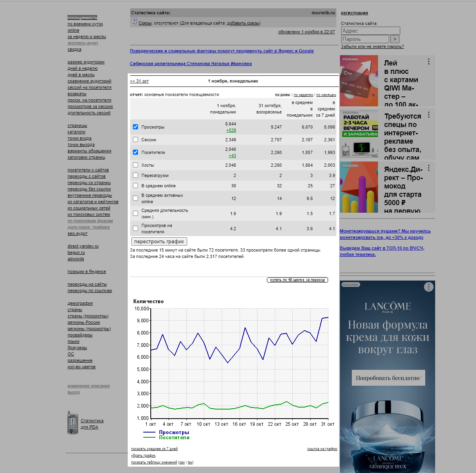Switch report view to по неделям
This screenshot has width=476, height=473.
pyautogui.click(x=303, y=95)
